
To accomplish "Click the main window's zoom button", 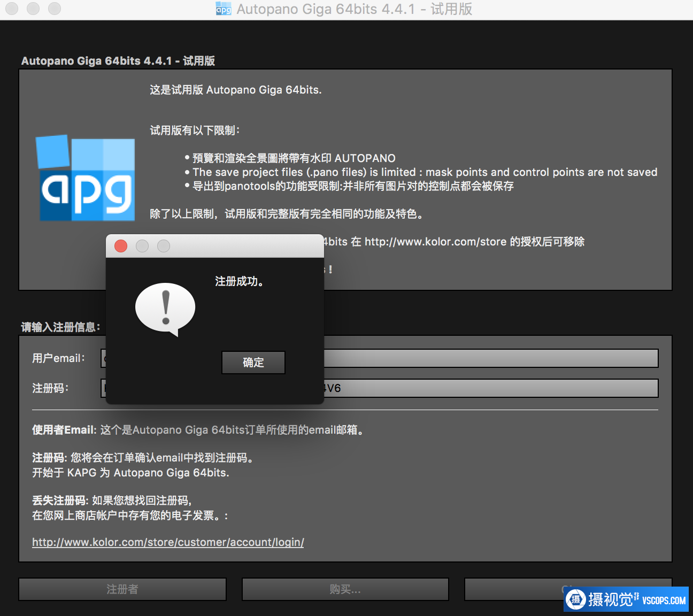I will (55, 9).
